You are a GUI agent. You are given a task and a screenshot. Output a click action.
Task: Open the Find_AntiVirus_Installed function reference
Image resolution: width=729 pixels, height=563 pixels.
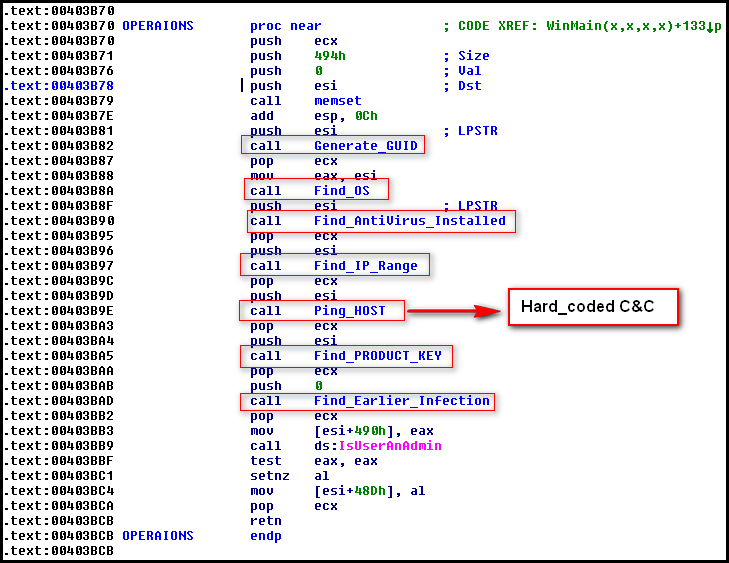409,220
